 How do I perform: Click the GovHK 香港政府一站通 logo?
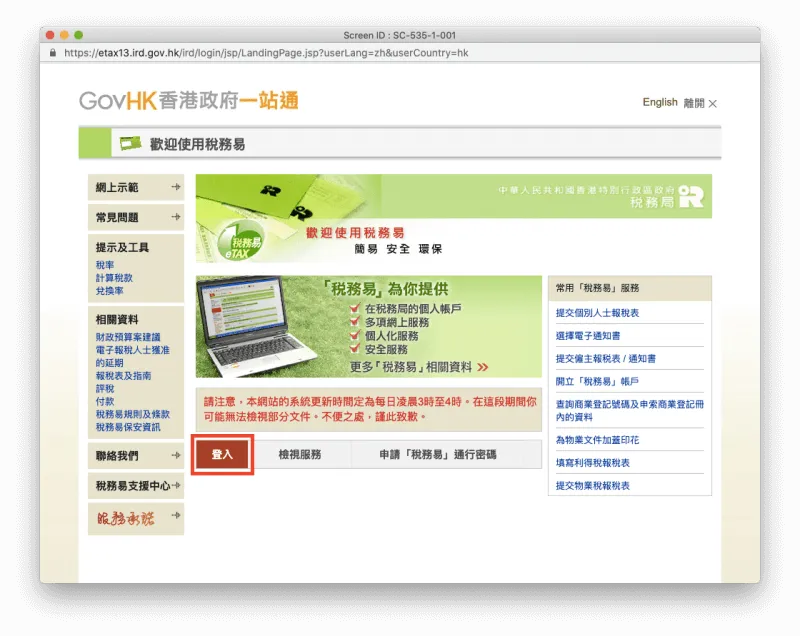[189, 100]
